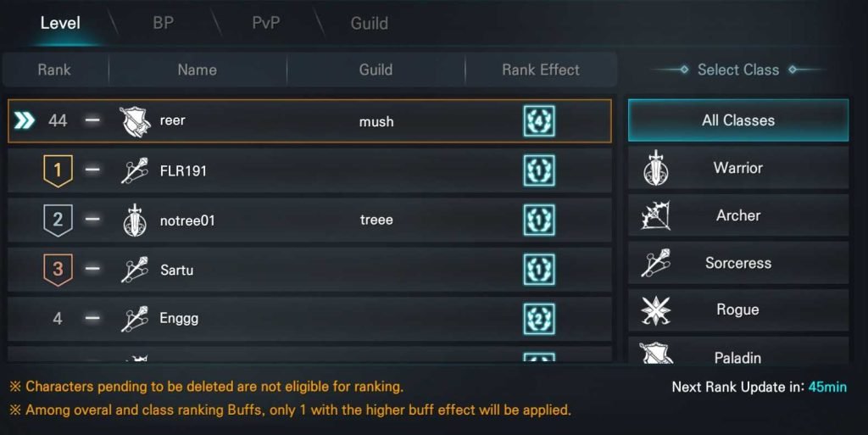Choose the Paladin class filter
This screenshot has width=868, height=435.
tap(738, 350)
